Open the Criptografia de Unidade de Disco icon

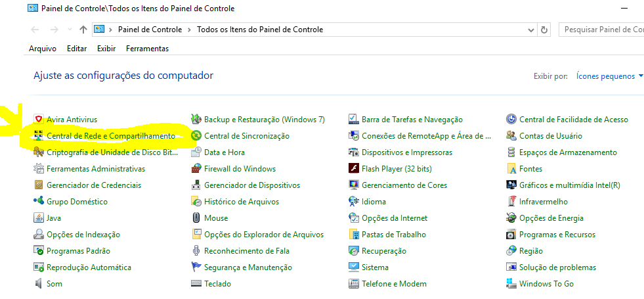coord(39,152)
